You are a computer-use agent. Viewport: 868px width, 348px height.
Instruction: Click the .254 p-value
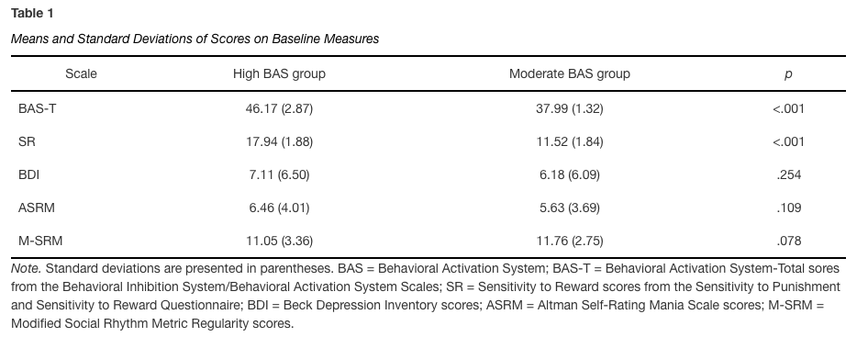tap(788, 175)
